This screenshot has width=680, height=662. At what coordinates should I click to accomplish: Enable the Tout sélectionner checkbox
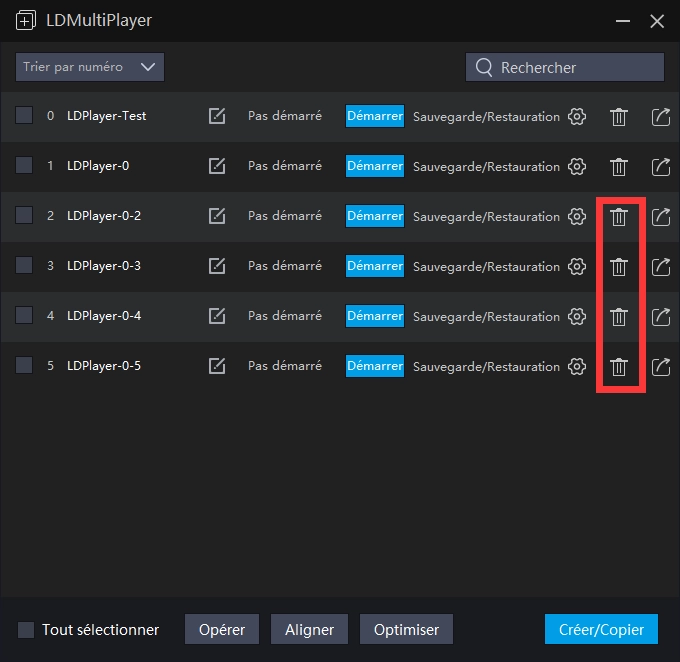point(27,629)
